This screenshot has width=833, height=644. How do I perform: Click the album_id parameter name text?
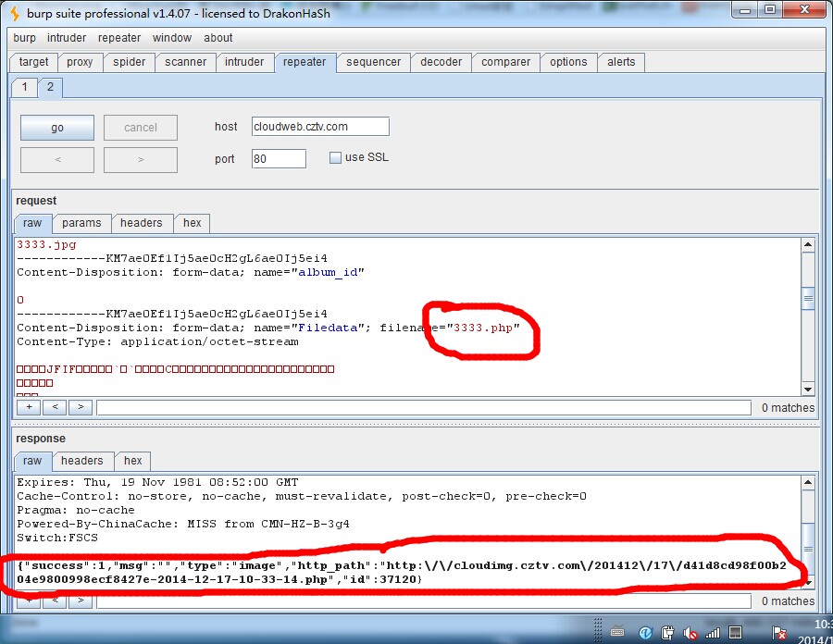coord(328,272)
